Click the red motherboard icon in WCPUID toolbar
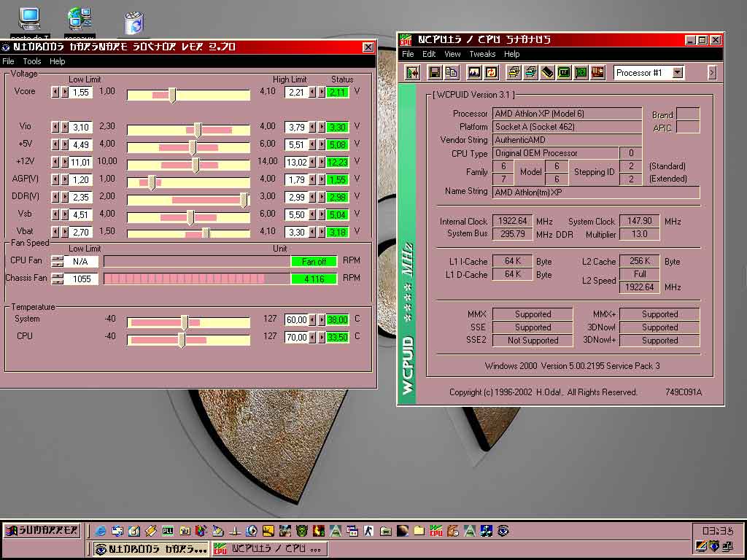The height and width of the screenshot is (560, 747). tap(598, 72)
